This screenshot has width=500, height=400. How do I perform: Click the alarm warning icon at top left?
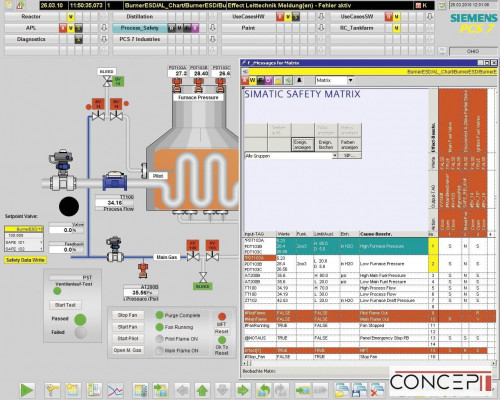(x=21, y=5)
